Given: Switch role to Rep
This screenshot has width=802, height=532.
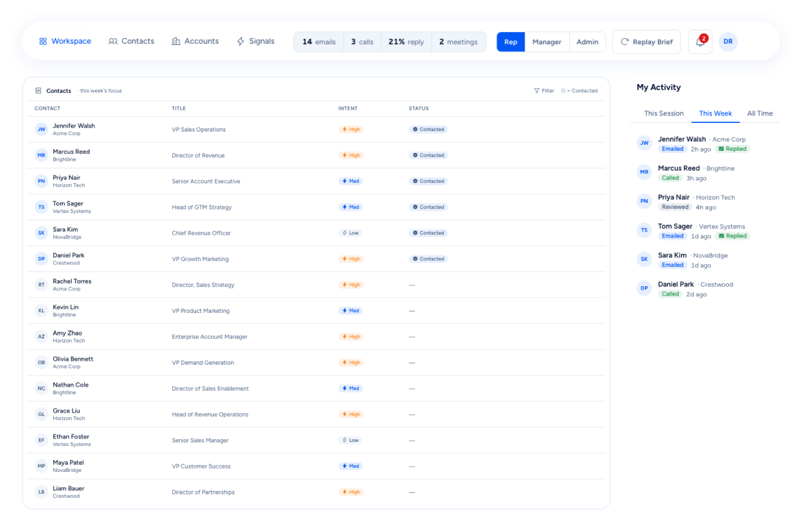Looking at the screenshot, I should [x=510, y=42].
